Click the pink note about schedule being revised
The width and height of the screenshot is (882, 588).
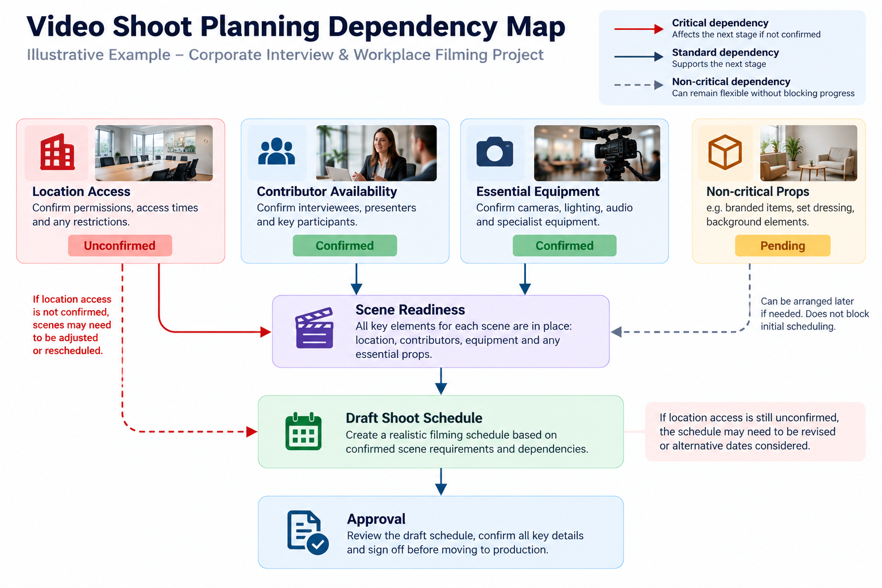click(x=755, y=432)
